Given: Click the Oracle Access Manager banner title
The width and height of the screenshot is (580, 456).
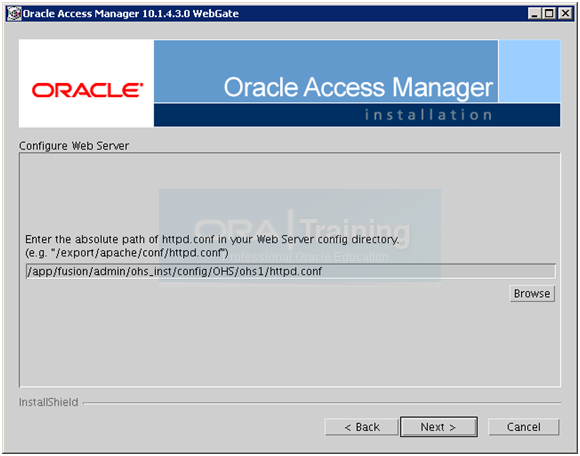Looking at the screenshot, I should (x=358, y=88).
